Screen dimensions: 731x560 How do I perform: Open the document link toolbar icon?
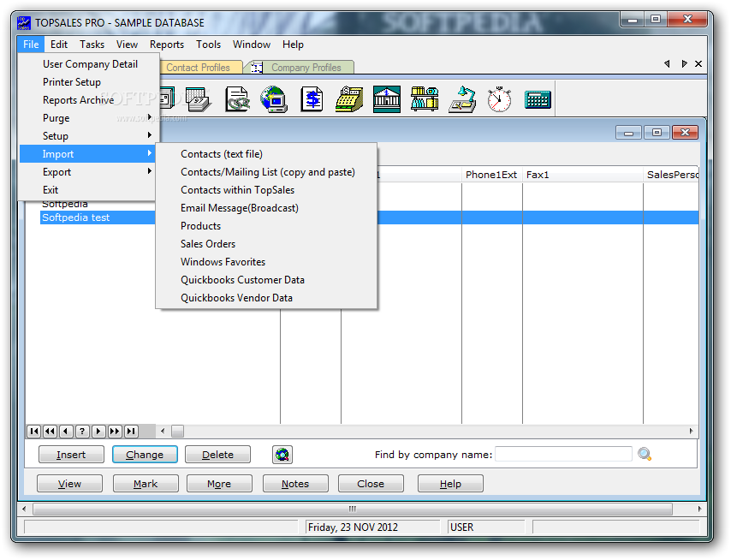237,98
